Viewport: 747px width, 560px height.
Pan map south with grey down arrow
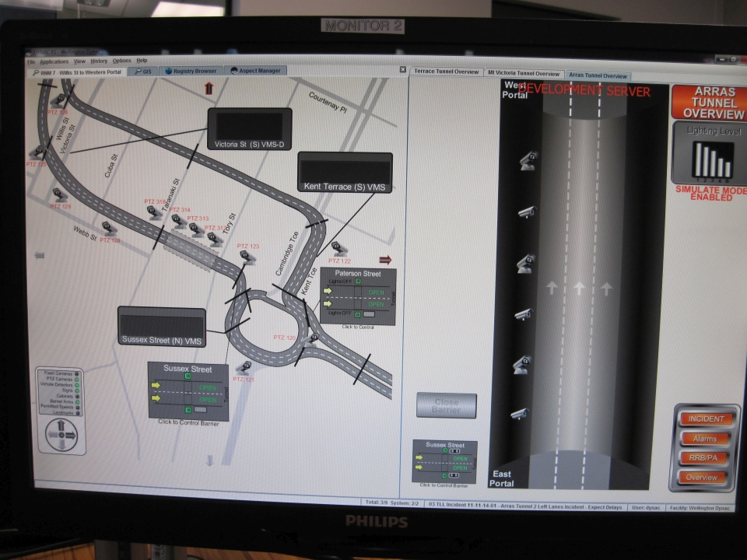tap(209, 460)
